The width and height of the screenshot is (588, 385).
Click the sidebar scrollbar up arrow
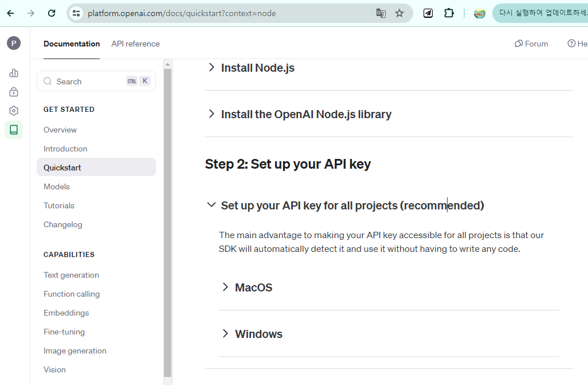(167, 65)
